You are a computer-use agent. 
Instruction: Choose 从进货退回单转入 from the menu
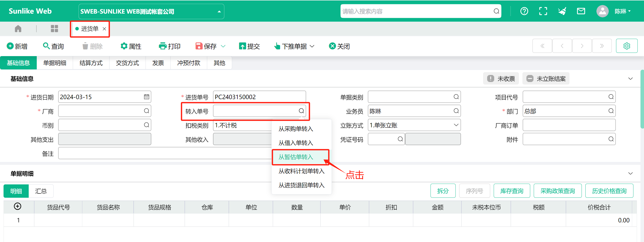coord(302,185)
